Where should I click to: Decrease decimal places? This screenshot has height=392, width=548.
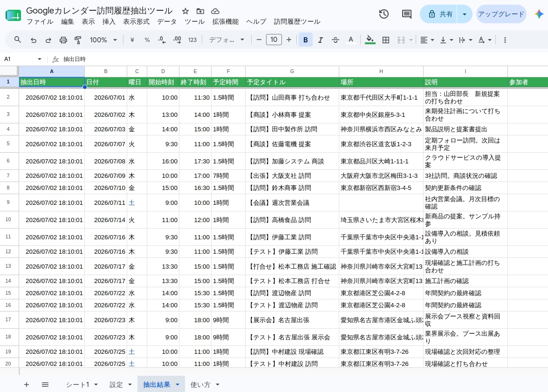162,40
